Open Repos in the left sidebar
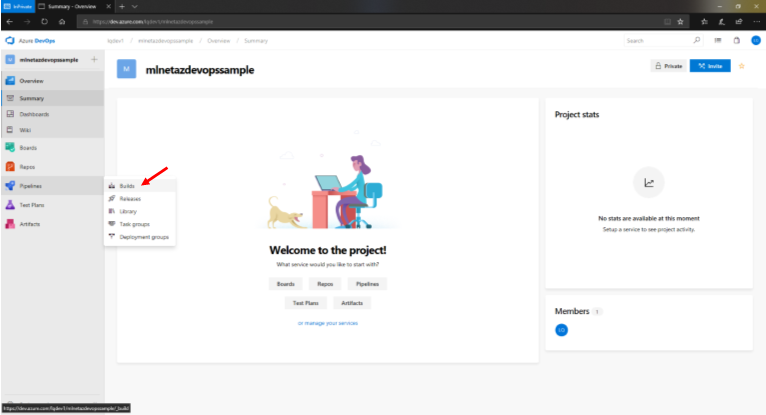Screen dimensions: 766x415 [28, 167]
